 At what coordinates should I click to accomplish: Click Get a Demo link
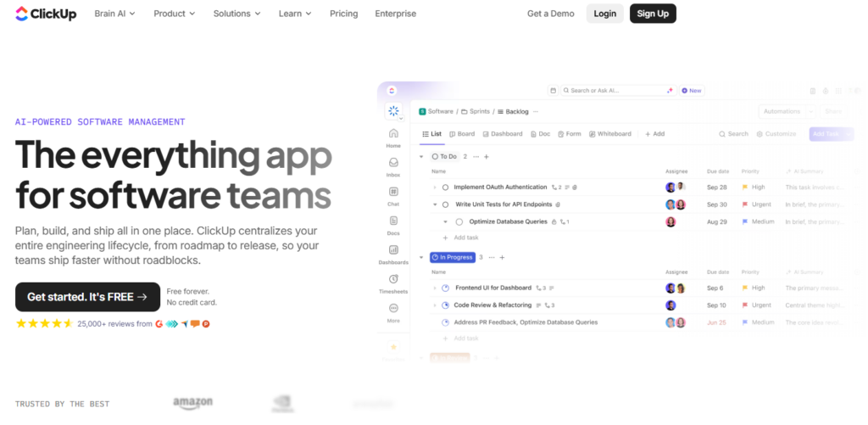click(551, 14)
